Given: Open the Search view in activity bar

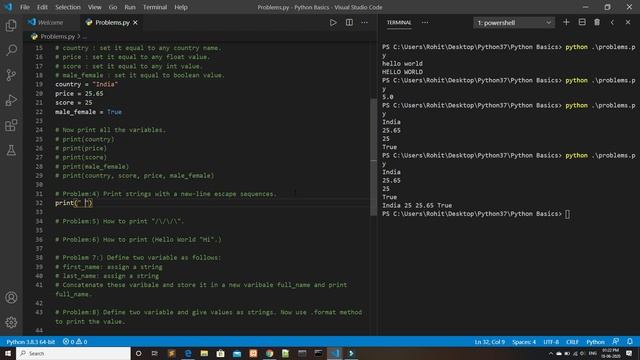Looking at the screenshot, I should (11, 50).
